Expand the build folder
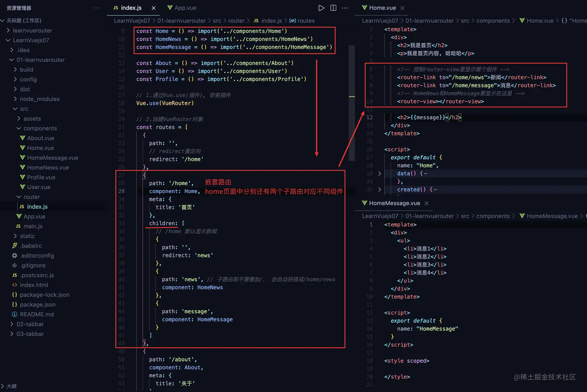This screenshot has width=587, height=392. point(26,70)
